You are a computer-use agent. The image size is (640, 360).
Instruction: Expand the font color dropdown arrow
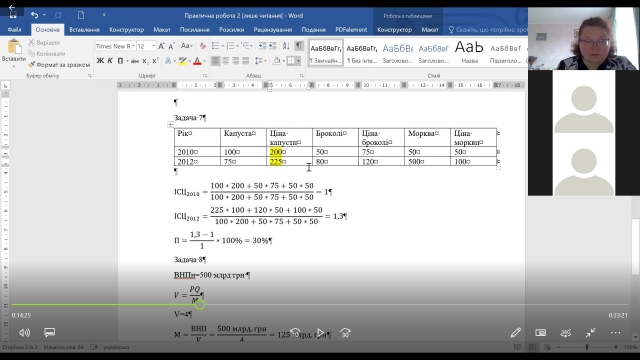(204, 61)
